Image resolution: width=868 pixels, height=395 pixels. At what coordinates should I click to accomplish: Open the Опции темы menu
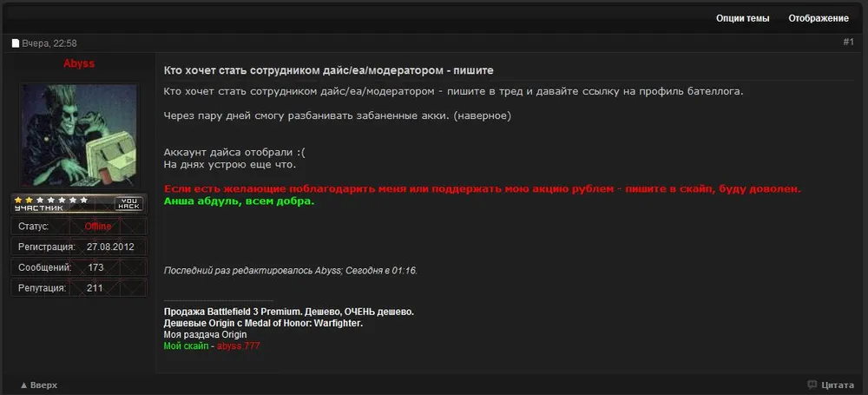click(x=742, y=18)
